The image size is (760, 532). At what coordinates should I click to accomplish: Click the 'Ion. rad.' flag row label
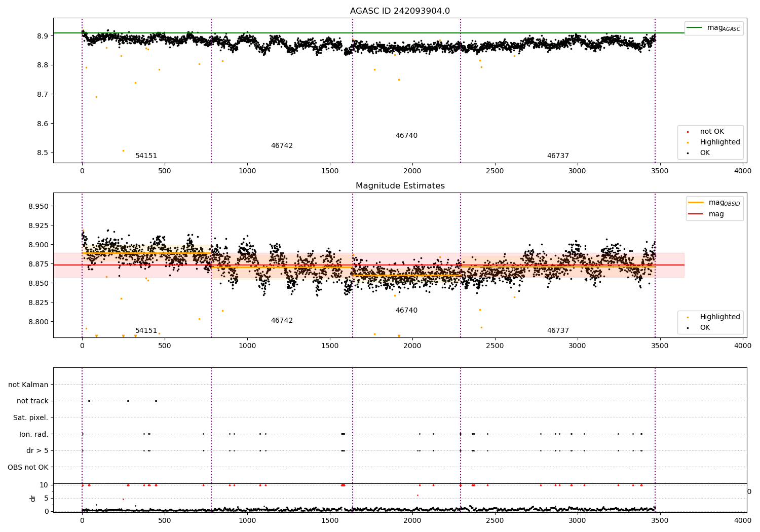[34, 434]
